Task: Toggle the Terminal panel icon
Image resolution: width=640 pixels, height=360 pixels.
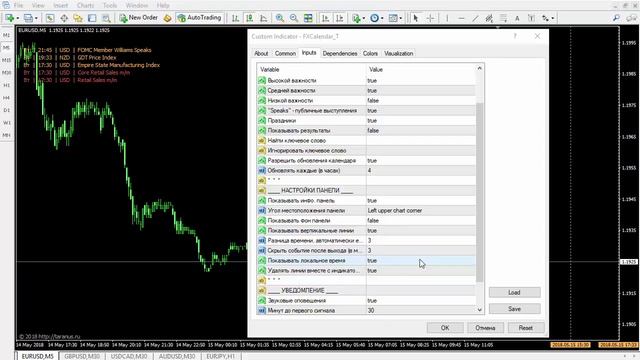Action: click(x=92, y=18)
